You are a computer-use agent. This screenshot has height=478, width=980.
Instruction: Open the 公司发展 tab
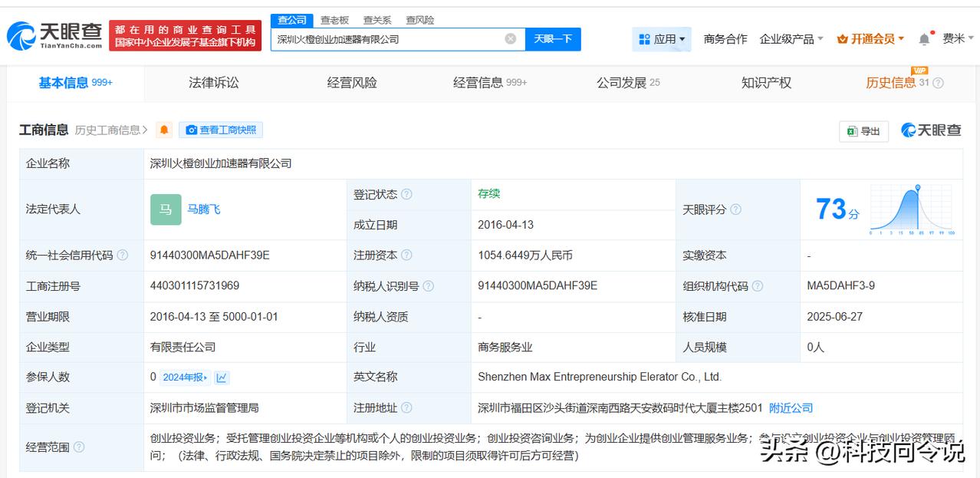coord(628,83)
